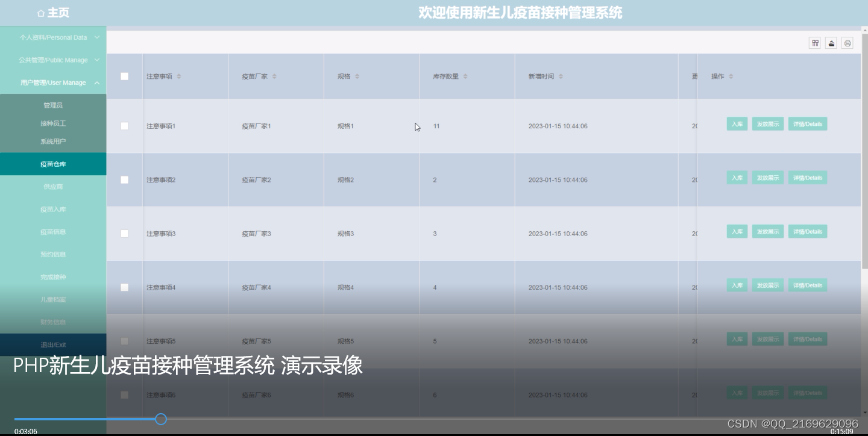Click the export icon in table toolbar

point(831,43)
